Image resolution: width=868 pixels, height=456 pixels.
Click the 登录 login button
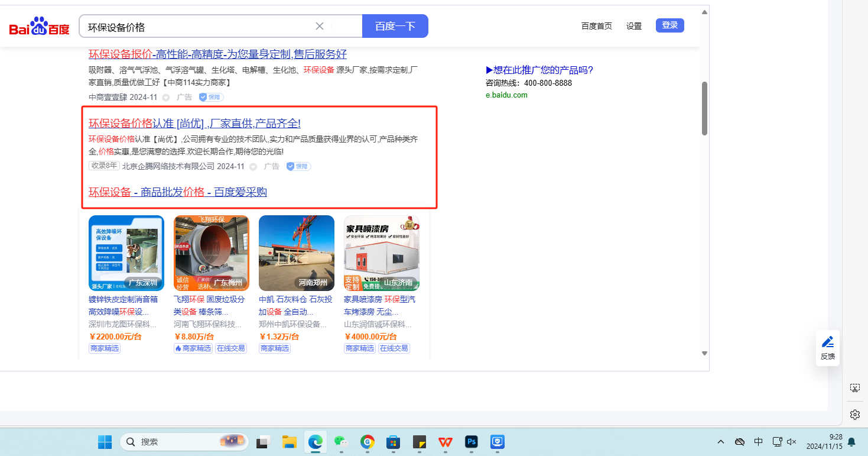[670, 25]
